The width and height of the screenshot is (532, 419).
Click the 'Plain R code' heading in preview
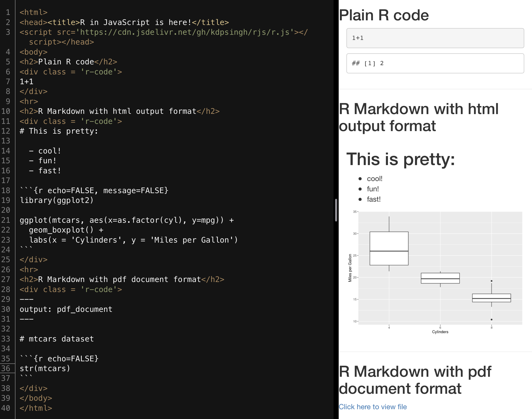click(x=384, y=15)
